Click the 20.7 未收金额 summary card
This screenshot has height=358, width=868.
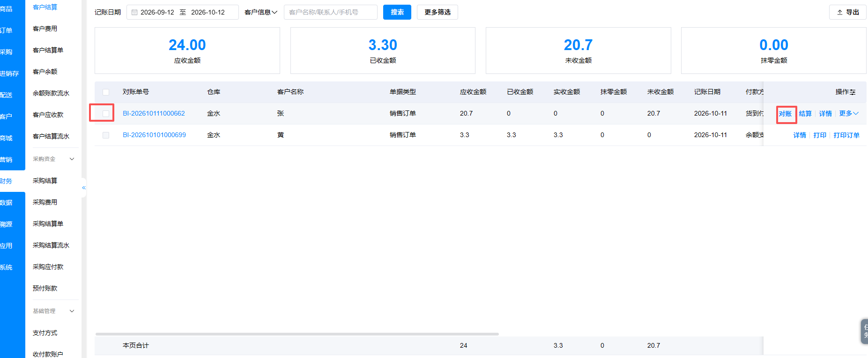[579, 51]
